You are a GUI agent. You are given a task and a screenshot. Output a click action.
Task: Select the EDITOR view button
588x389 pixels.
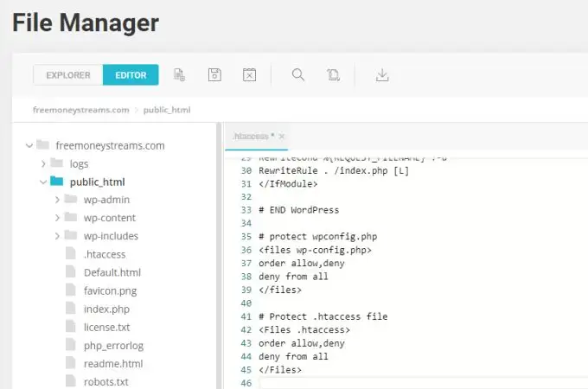pyautogui.click(x=131, y=75)
